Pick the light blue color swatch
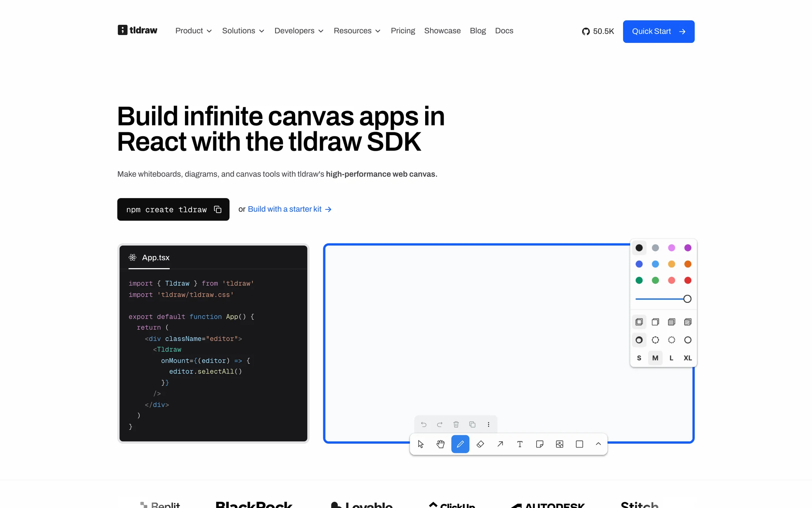 pyautogui.click(x=656, y=264)
